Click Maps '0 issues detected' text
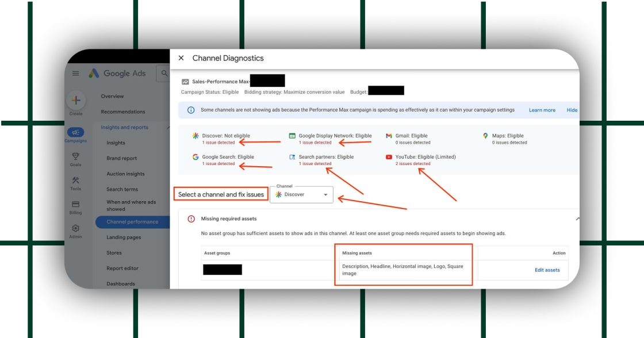 pos(509,143)
